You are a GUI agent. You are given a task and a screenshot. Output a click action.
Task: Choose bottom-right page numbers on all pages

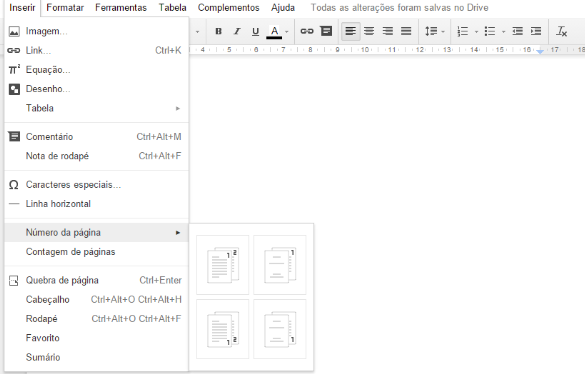(x=222, y=329)
